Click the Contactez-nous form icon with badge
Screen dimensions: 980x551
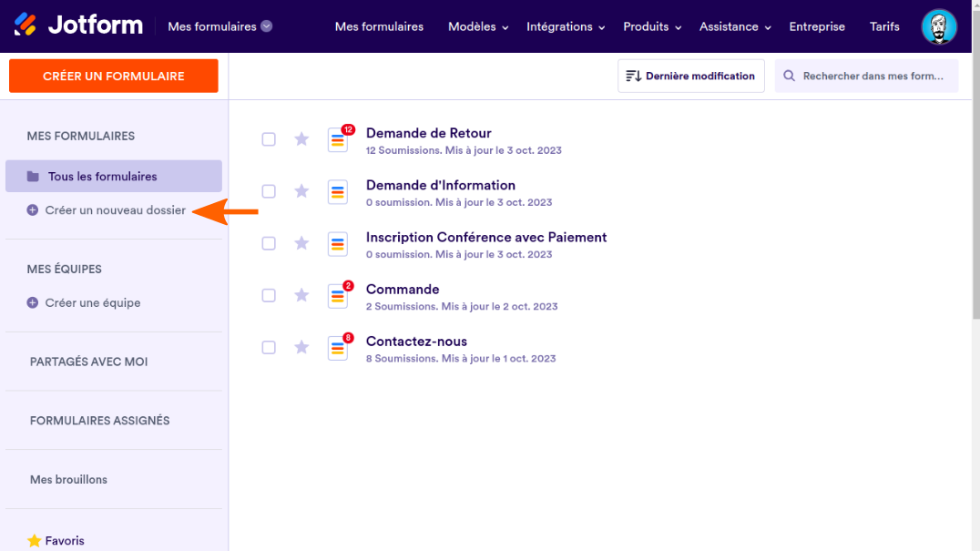338,348
